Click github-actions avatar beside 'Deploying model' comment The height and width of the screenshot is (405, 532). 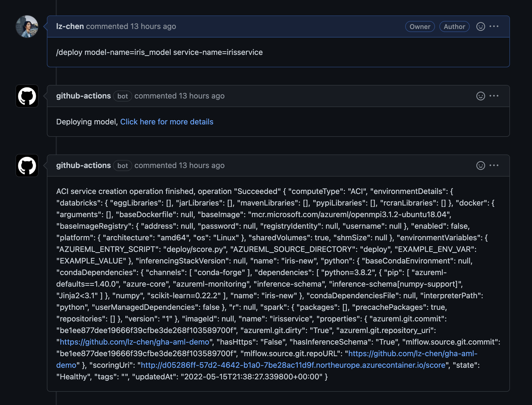tap(27, 96)
